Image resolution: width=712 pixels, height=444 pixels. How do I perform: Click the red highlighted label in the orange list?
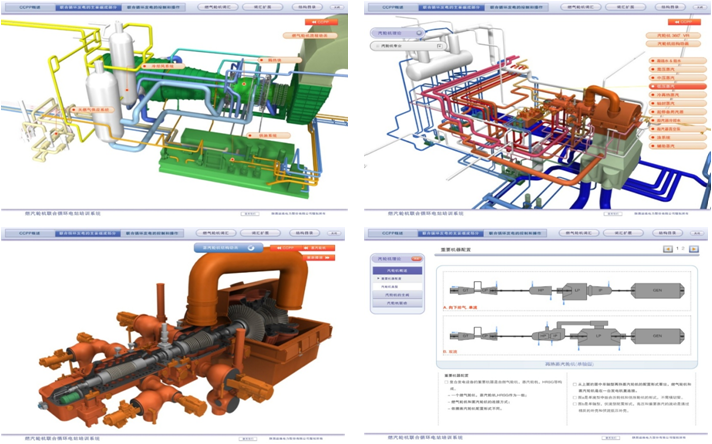click(668, 85)
